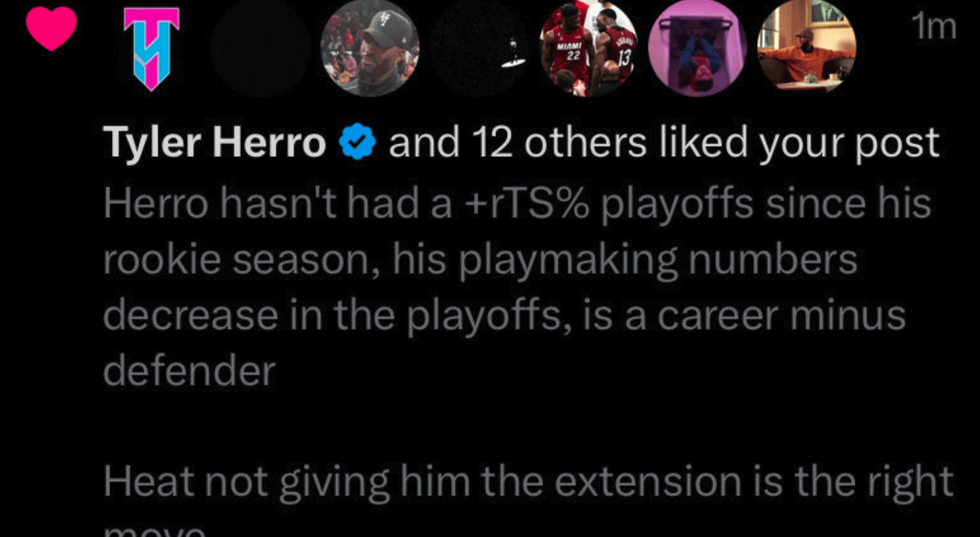Click the blue verified badge
Screen dimensions: 980x537
pos(357,142)
